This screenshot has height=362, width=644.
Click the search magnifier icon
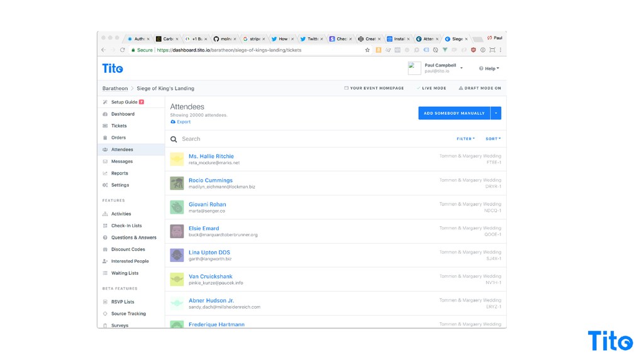click(174, 139)
